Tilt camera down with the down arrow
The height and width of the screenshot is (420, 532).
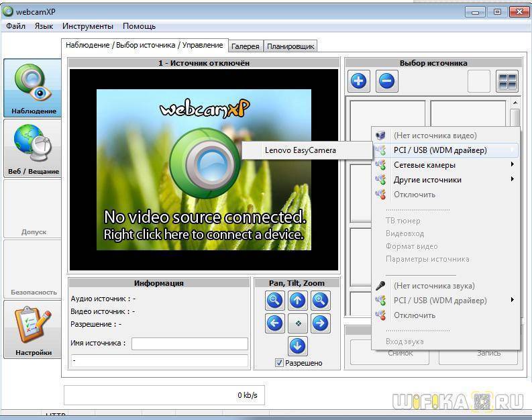click(298, 346)
